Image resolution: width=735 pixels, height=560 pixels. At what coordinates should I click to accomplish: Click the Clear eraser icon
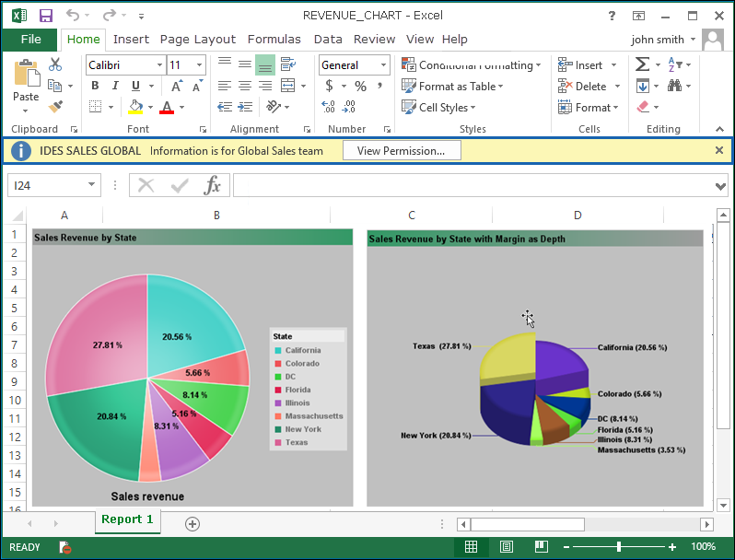click(x=643, y=107)
